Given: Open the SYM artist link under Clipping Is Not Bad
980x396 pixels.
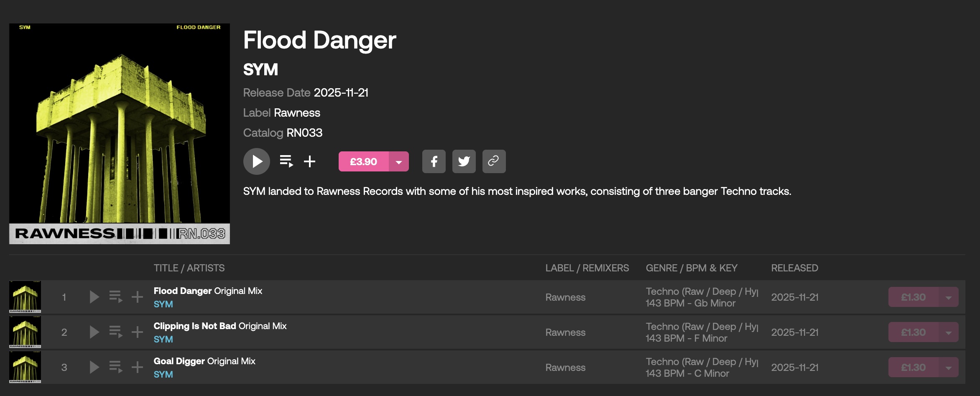Looking at the screenshot, I should [x=163, y=340].
